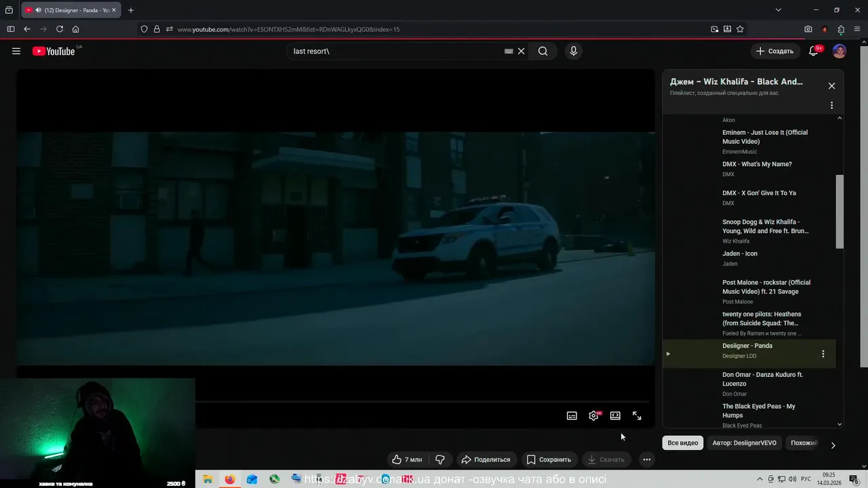Dislike the video
This screenshot has height=488, width=868.
click(x=440, y=460)
